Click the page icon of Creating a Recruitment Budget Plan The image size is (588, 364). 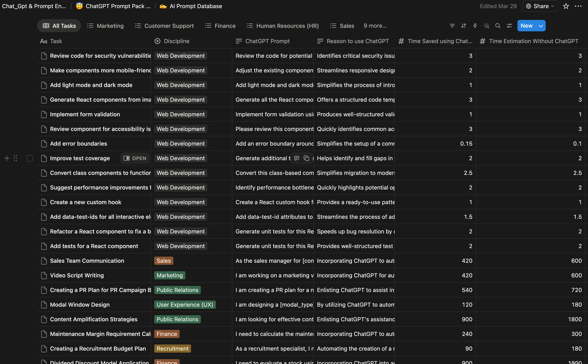click(x=44, y=349)
